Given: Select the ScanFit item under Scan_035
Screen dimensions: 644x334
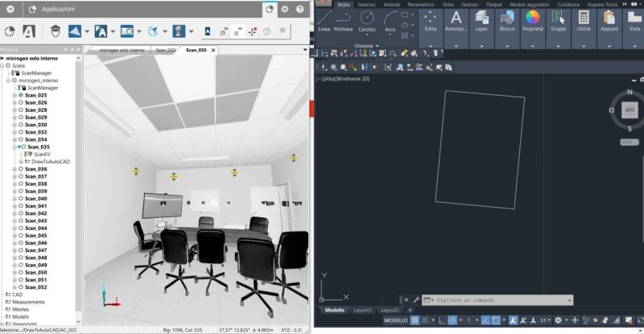Looking at the screenshot, I should pyautogui.click(x=42, y=154).
